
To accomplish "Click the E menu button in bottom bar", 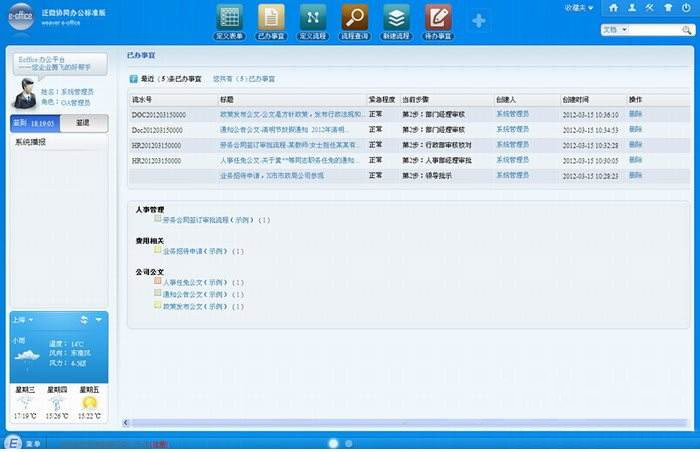I will [x=13, y=444].
